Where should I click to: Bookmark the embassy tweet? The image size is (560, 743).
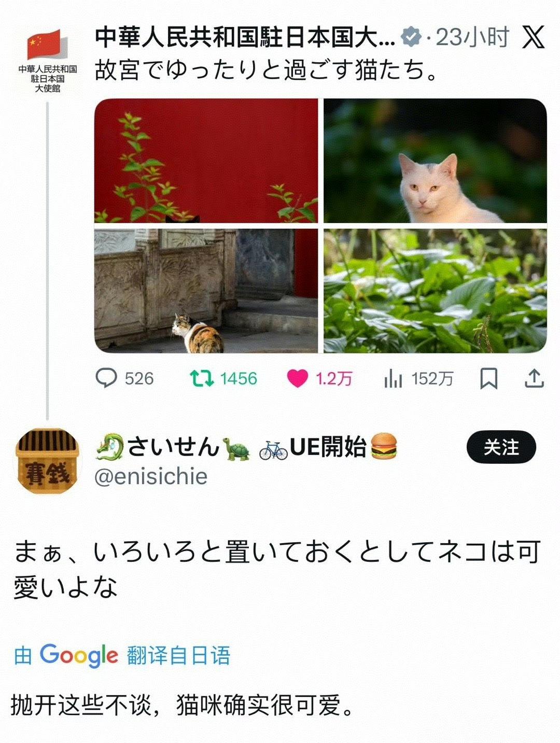[488, 379]
